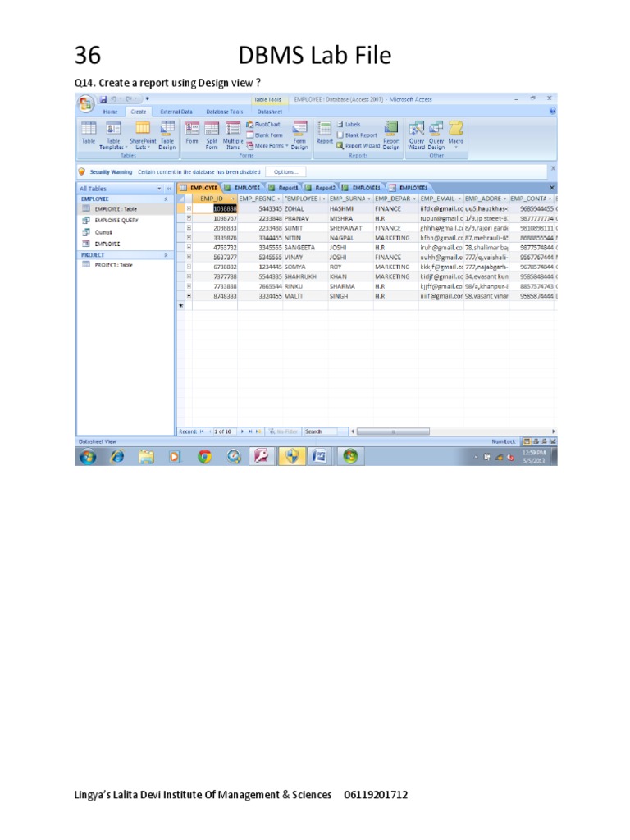Open EMP_SURNA column dropdown arrow
The width and height of the screenshot is (630, 840).
[368, 199]
